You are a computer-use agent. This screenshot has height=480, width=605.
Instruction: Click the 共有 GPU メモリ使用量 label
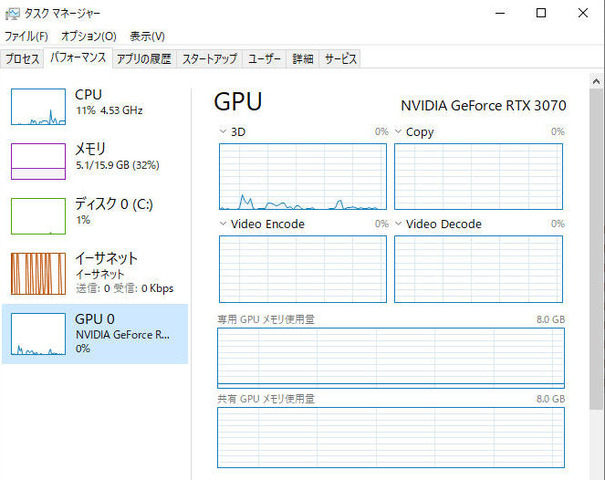point(266,399)
